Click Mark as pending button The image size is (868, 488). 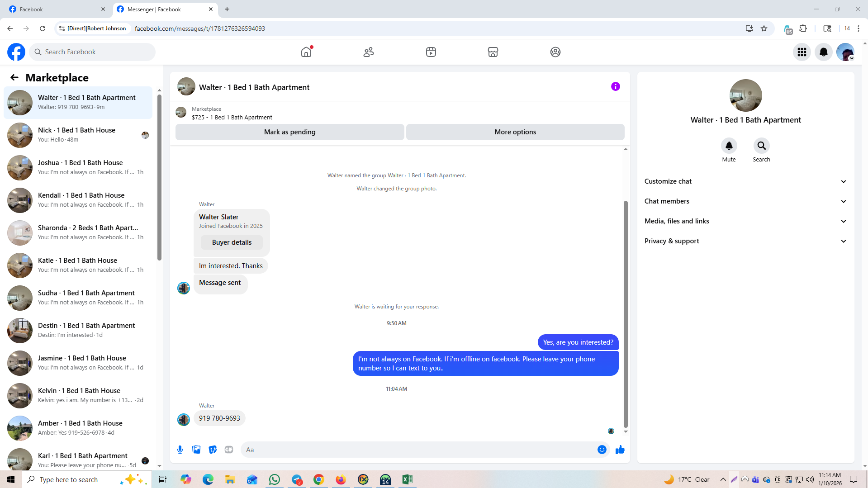[x=290, y=132]
